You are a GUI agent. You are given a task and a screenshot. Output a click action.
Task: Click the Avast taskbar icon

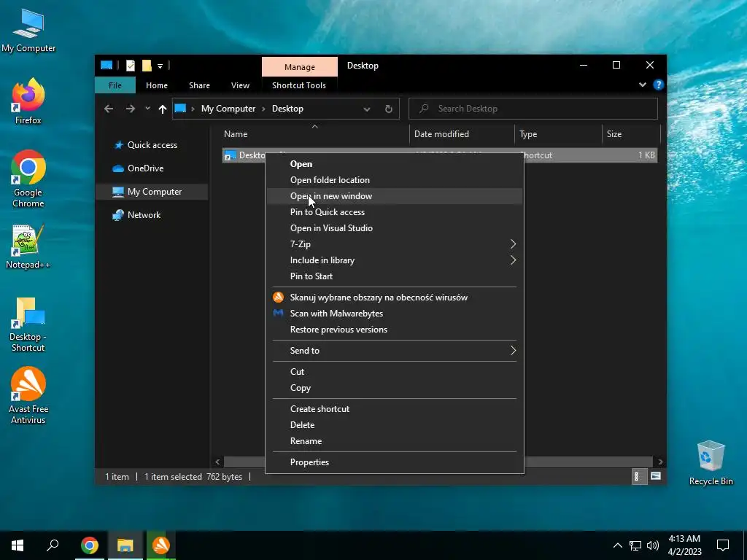click(161, 545)
